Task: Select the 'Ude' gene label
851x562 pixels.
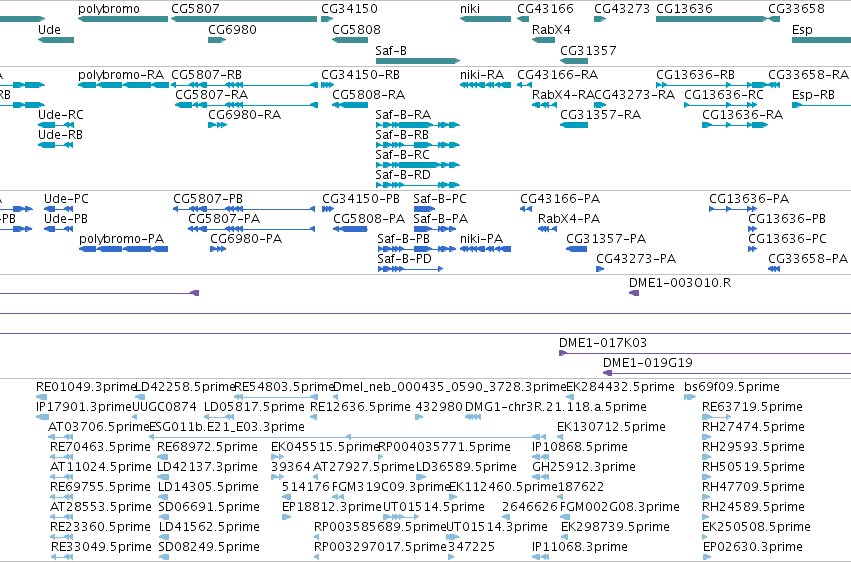Action: tap(49, 29)
